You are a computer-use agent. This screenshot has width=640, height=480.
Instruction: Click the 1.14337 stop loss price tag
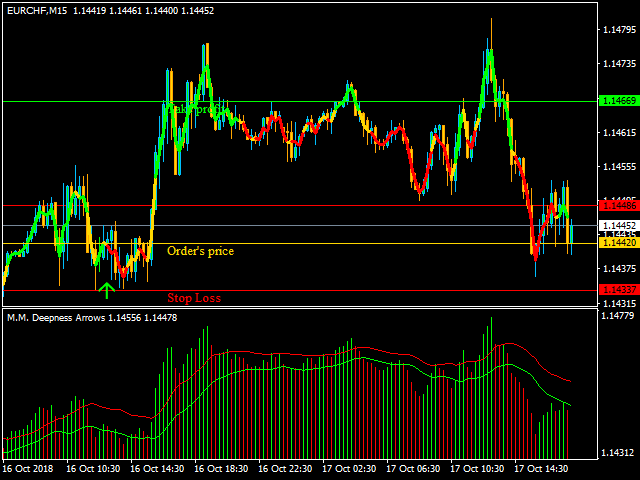point(619,290)
